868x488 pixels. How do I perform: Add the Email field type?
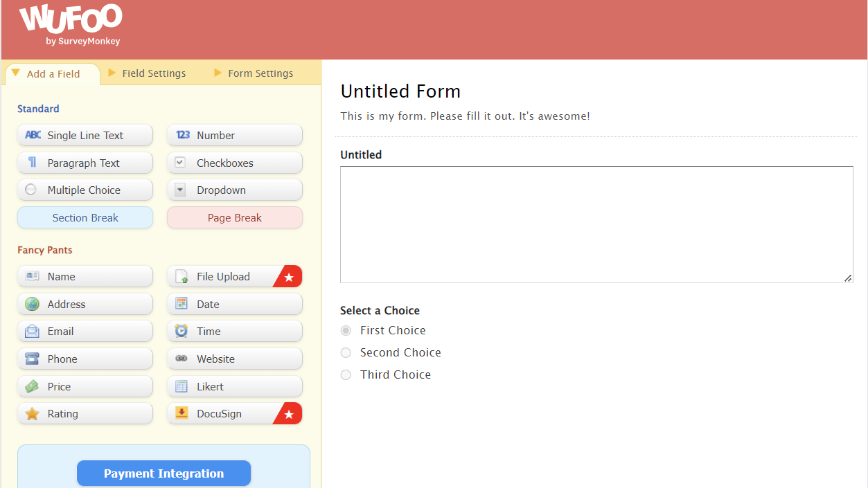[x=85, y=331]
